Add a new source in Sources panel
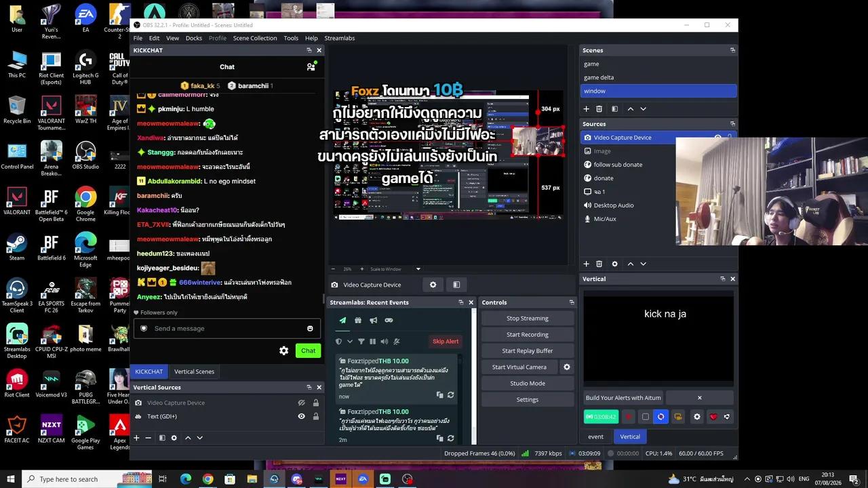This screenshot has width=868, height=488. pos(587,264)
